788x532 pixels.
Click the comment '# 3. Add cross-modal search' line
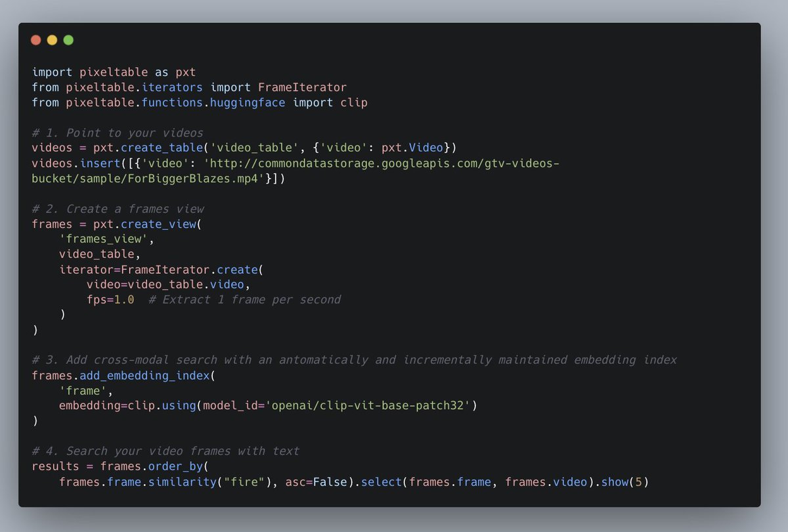coord(354,360)
